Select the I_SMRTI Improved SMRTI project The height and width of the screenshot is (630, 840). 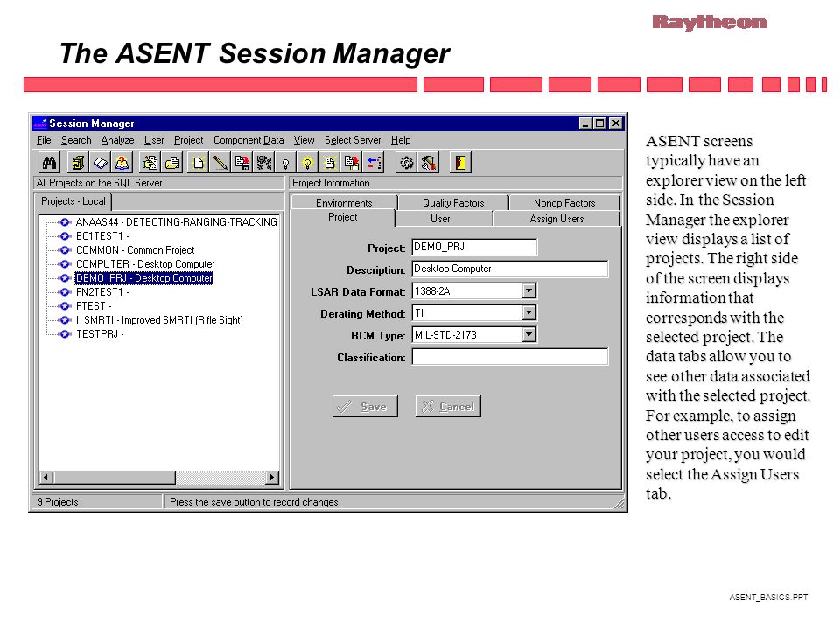pyautogui.click(x=159, y=320)
